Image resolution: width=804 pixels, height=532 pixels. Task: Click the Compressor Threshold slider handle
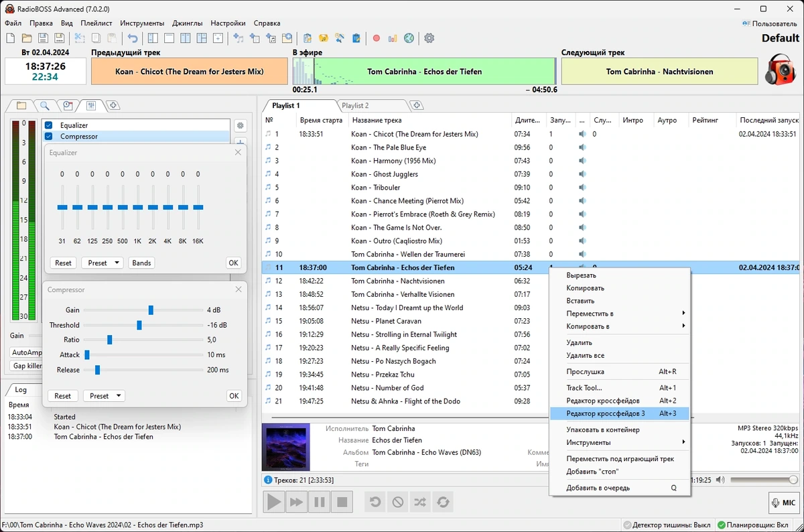(139, 325)
